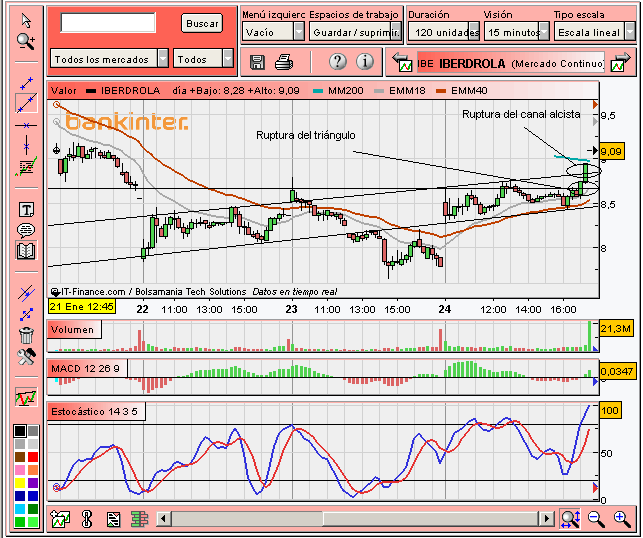Pick the red color swatch
Viewport: 643px width, 538px height.
[33, 457]
